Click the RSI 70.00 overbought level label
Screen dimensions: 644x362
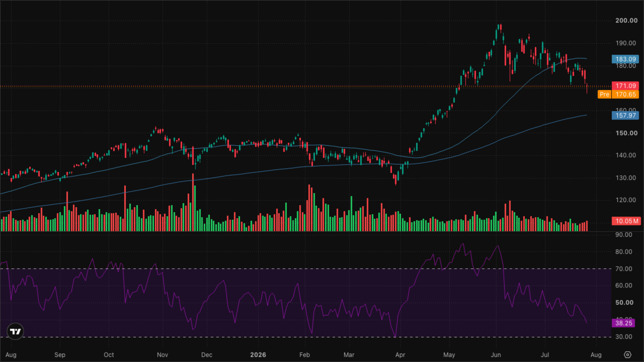click(624, 269)
